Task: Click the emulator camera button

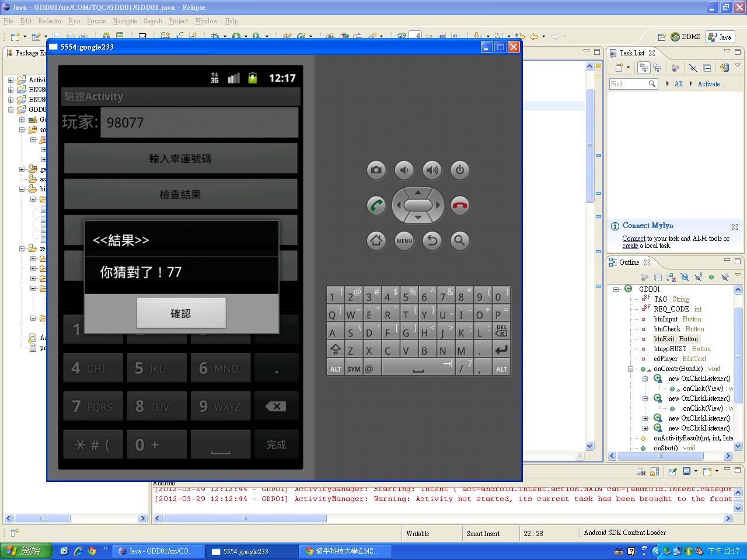Action: pyautogui.click(x=376, y=170)
